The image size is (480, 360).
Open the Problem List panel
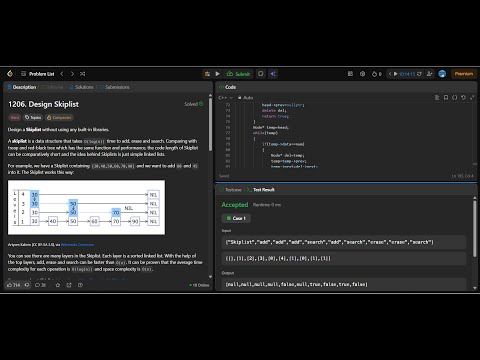click(x=38, y=74)
